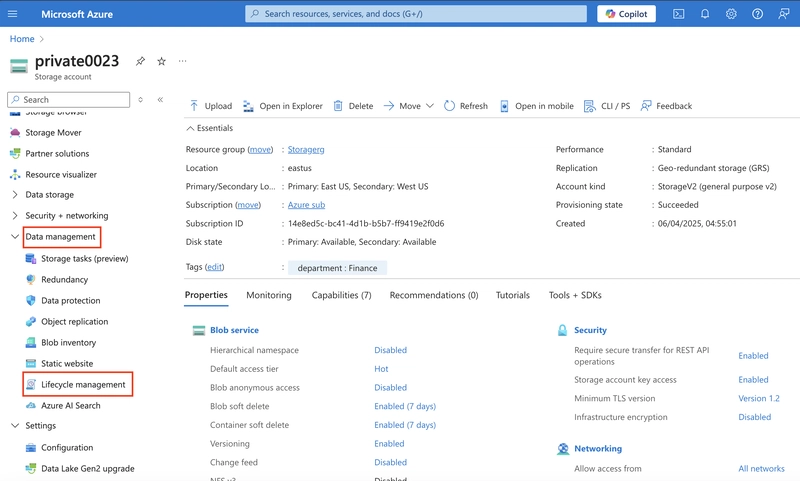Click the Static website icon
The width and height of the screenshot is (800, 481).
click(x=31, y=363)
